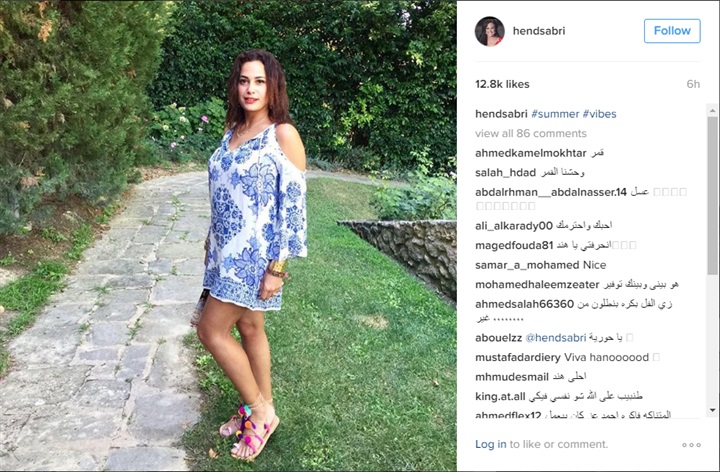The image size is (720, 472).
Task: Click the comments scrollbar thumb
Action: (x=712, y=196)
